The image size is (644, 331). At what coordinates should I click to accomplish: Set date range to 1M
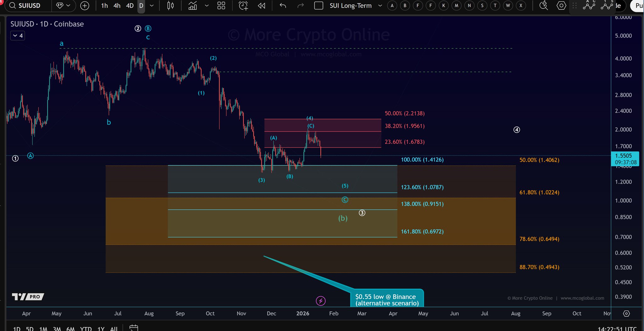coord(43,328)
